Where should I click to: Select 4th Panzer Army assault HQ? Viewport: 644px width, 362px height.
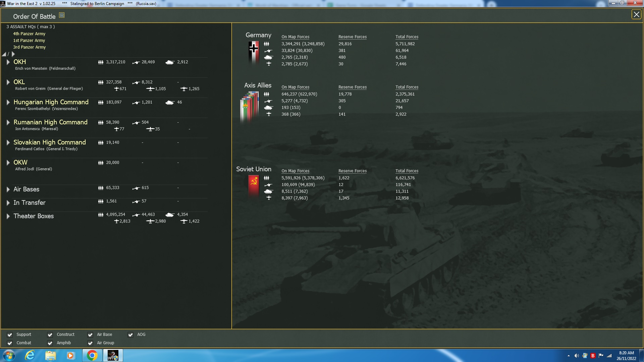click(29, 34)
